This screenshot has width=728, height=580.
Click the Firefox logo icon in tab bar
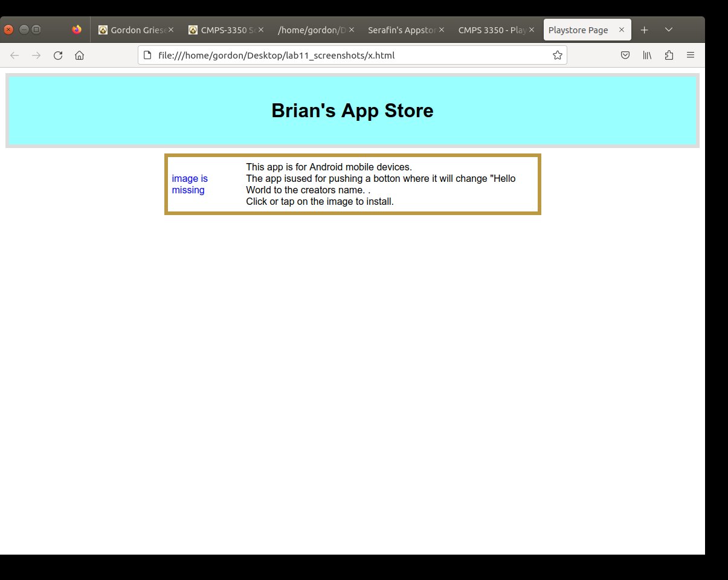click(76, 30)
